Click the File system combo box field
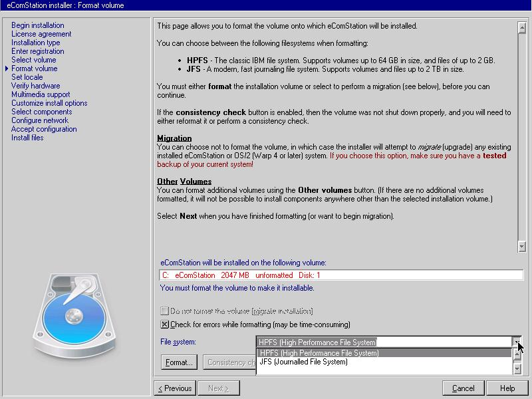The height and width of the screenshot is (399, 532). click(384, 342)
